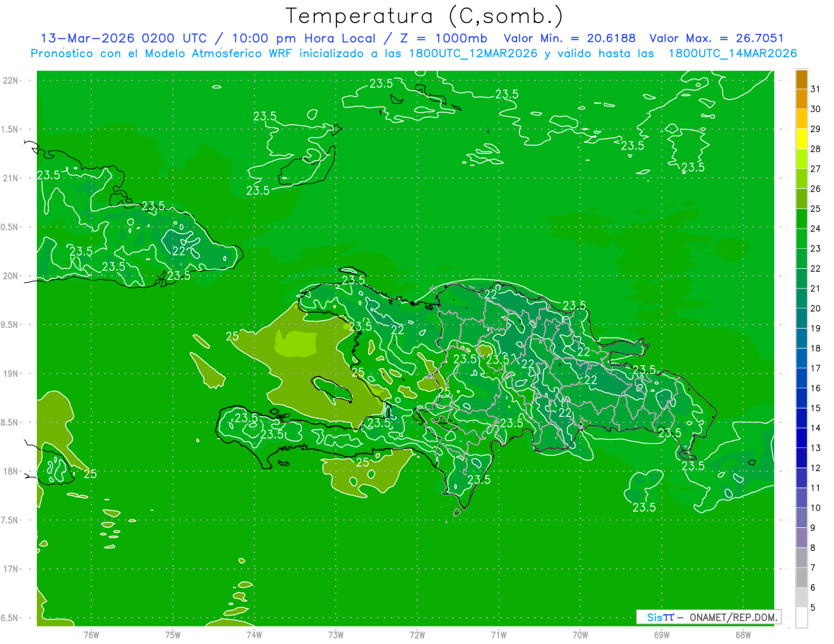The height and width of the screenshot is (644, 834).
Task: Click the 19N latitude axis label
Action: [x=11, y=373]
